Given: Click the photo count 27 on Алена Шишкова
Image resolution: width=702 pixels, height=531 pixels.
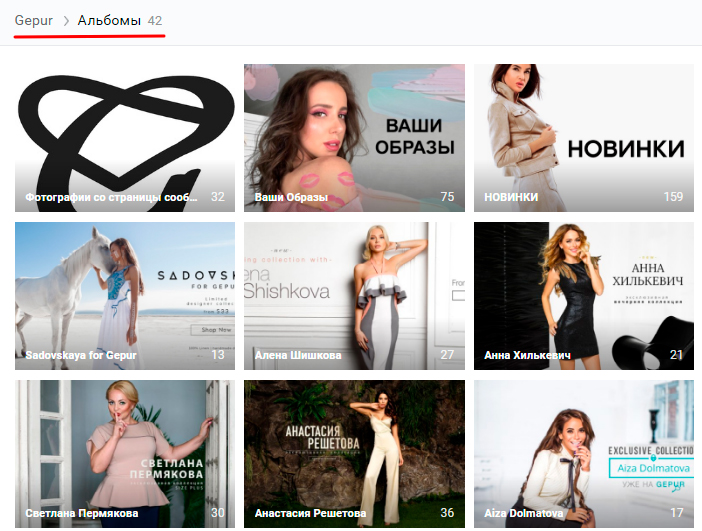Looking at the screenshot, I should (x=447, y=355).
